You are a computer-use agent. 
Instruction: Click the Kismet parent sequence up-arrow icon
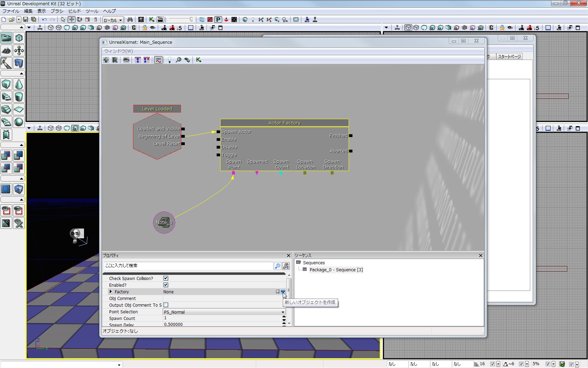[x=106, y=60]
